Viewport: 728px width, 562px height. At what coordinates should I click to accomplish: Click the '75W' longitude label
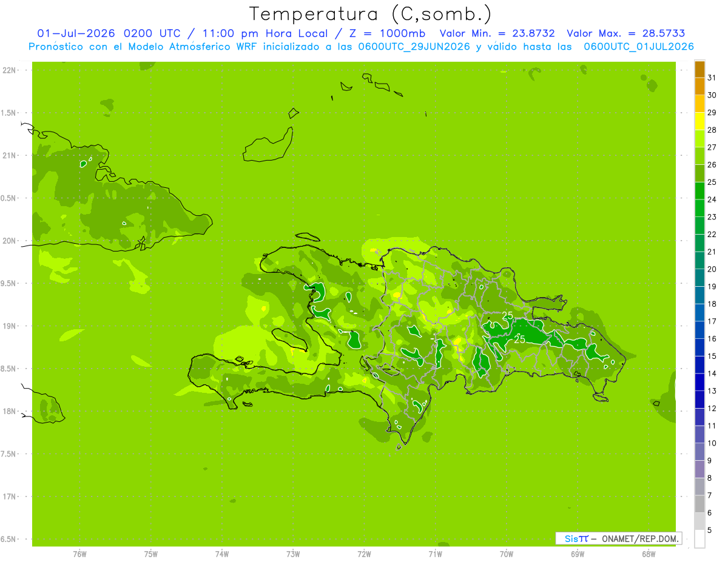coord(151,554)
